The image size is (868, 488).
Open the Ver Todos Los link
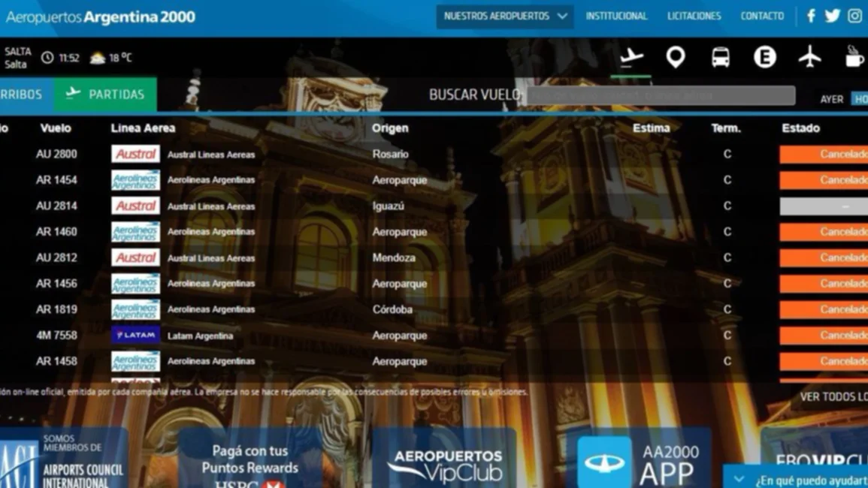pos(833,396)
